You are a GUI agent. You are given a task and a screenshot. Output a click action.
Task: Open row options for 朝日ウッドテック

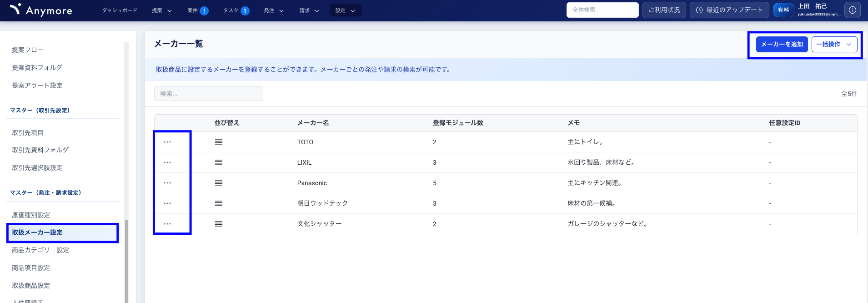click(x=167, y=203)
